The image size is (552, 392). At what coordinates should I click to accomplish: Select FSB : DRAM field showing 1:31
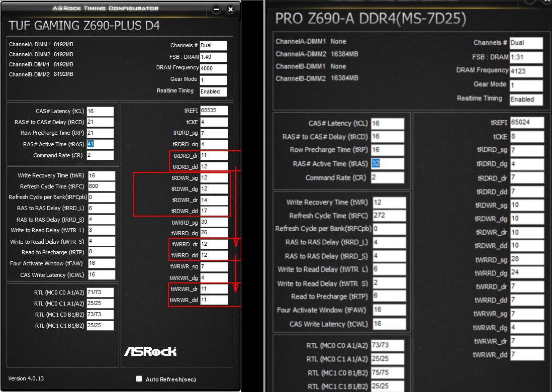(x=526, y=57)
